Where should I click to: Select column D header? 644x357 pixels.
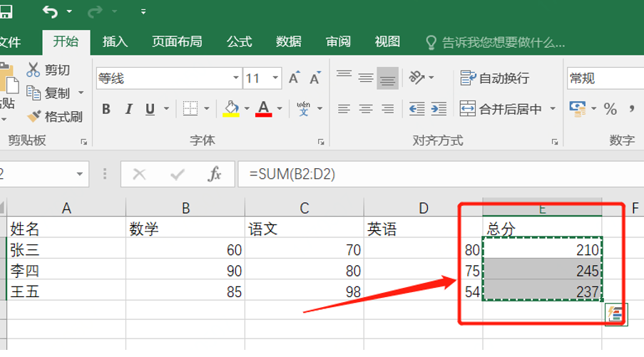424,207
